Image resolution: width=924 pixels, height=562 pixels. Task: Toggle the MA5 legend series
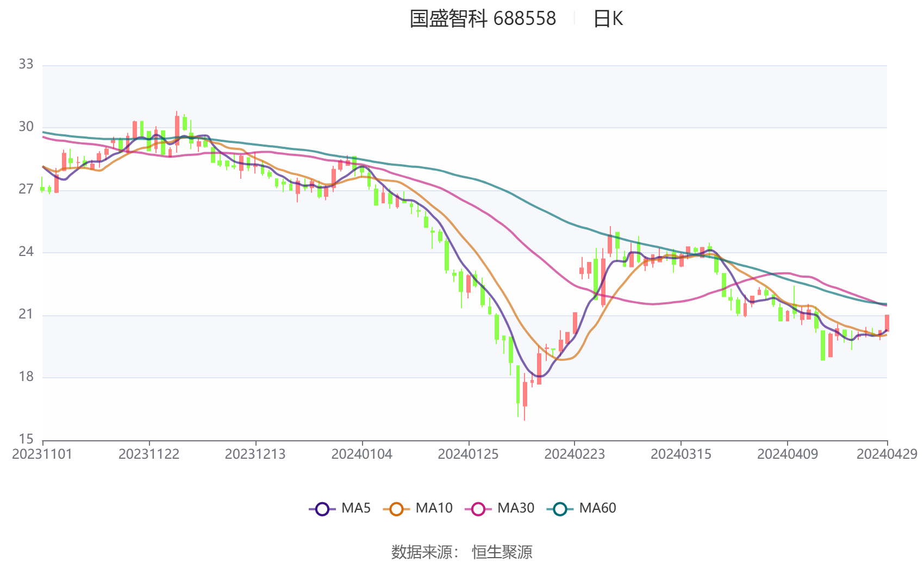coord(340,508)
